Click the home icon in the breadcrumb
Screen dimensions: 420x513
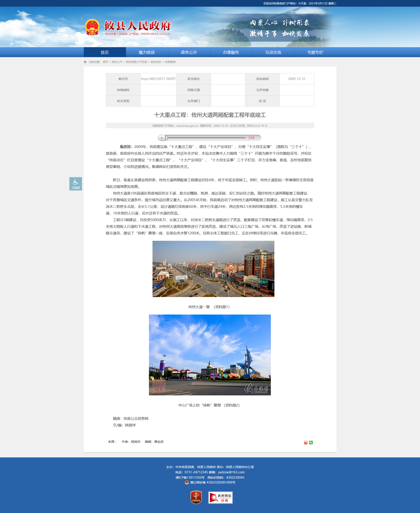(x=85, y=62)
